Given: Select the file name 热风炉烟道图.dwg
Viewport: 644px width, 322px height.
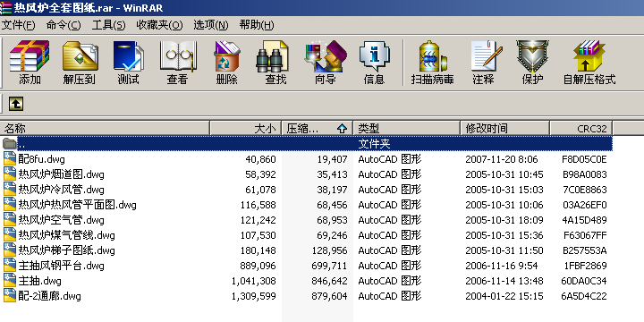Looking at the screenshot, I should click(x=61, y=174).
